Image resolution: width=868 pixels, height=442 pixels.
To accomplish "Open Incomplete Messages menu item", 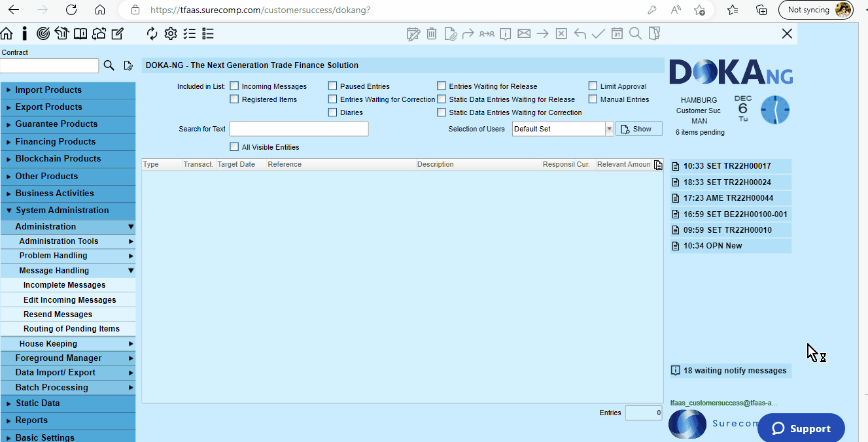I will click(64, 285).
